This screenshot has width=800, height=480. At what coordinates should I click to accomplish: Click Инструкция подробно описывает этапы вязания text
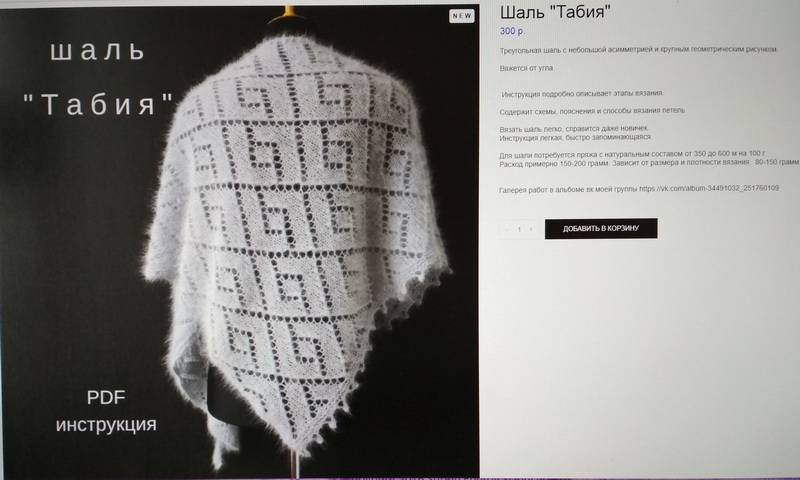tap(582, 93)
